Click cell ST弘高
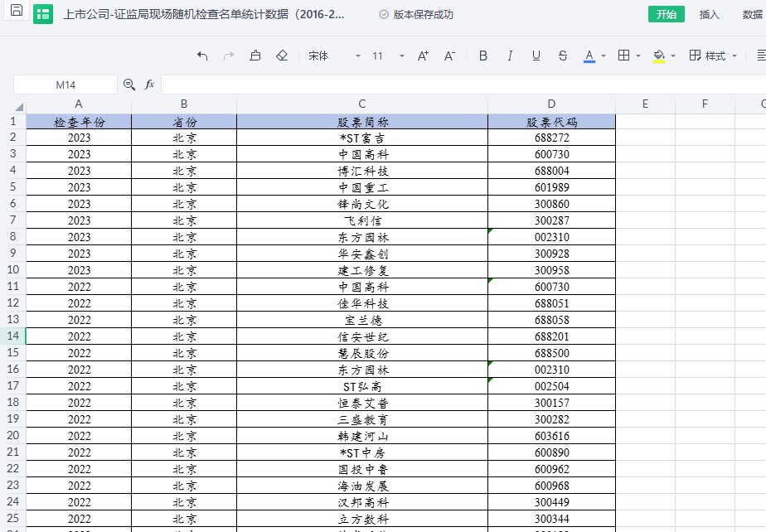Viewport: 766px width, 532px height. tap(362, 386)
